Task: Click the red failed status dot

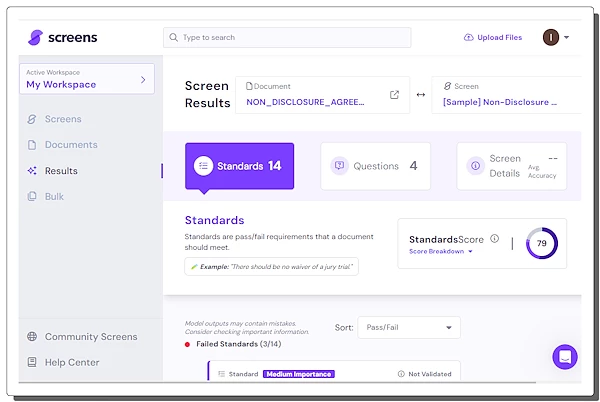Action: coord(188,344)
